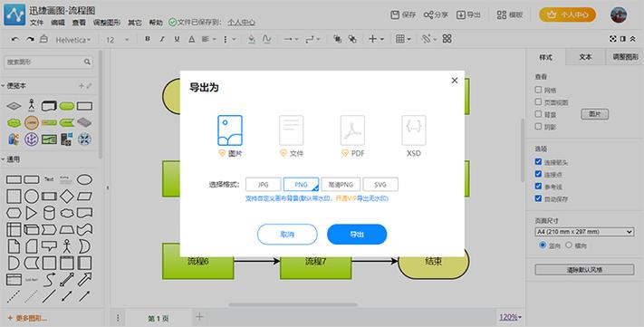This screenshot has width=644, height=327.
Task: Click the user avatar picture
Action: 618,14
